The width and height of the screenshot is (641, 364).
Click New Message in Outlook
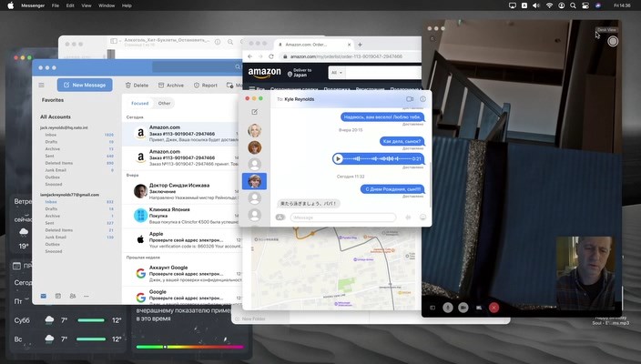(85, 85)
